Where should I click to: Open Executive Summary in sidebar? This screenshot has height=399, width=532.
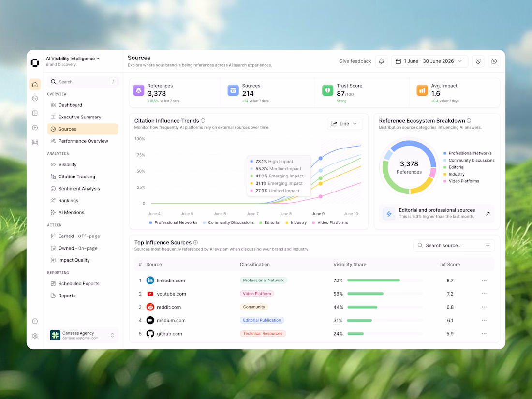(82, 117)
